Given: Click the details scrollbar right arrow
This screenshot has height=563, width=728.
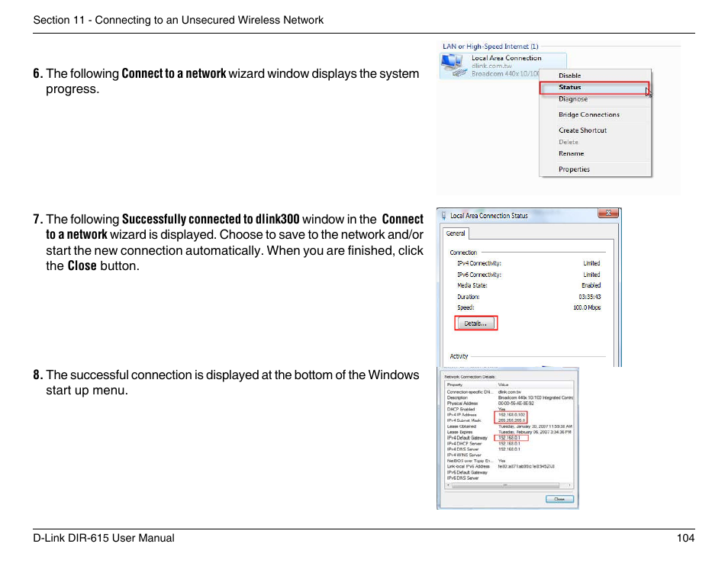Looking at the screenshot, I should click(570, 485).
